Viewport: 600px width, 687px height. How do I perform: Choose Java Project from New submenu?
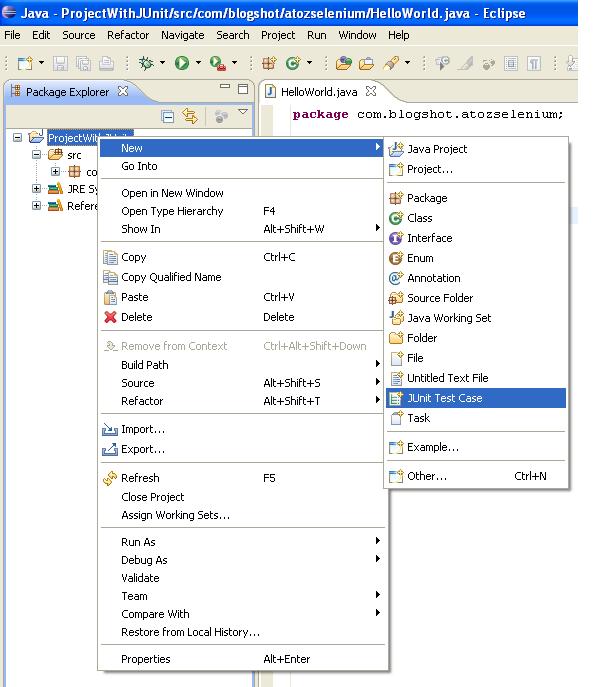[x=476, y=149]
